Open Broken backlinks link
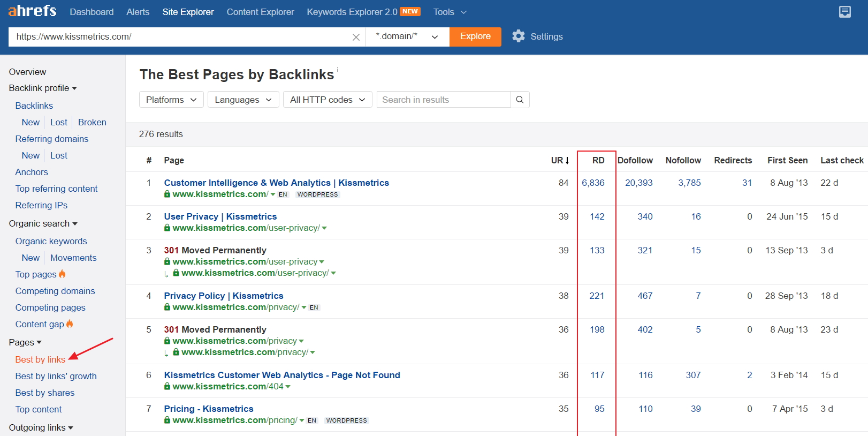The width and height of the screenshot is (868, 436). pos(92,122)
